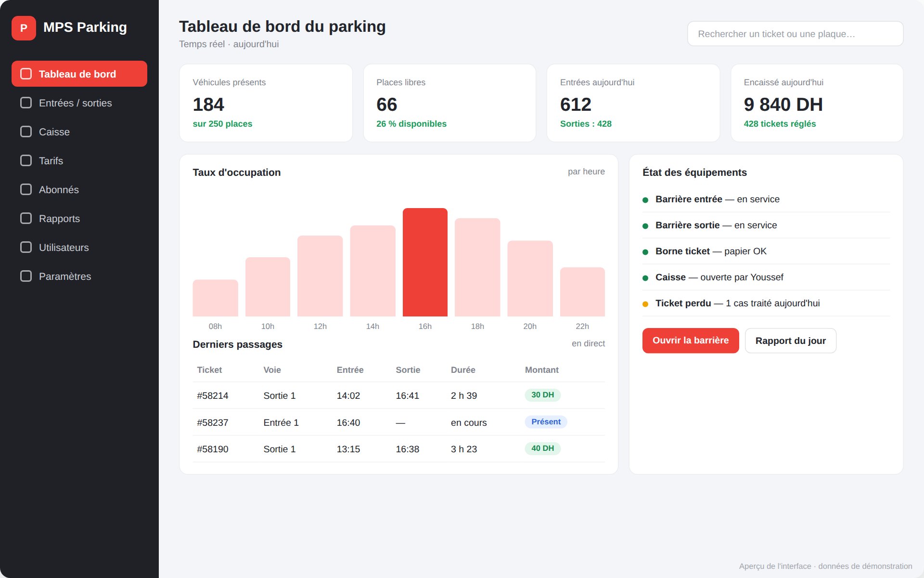The height and width of the screenshot is (578, 924).
Task: Click the green dot beside Barrière sortie
Action: click(645, 226)
